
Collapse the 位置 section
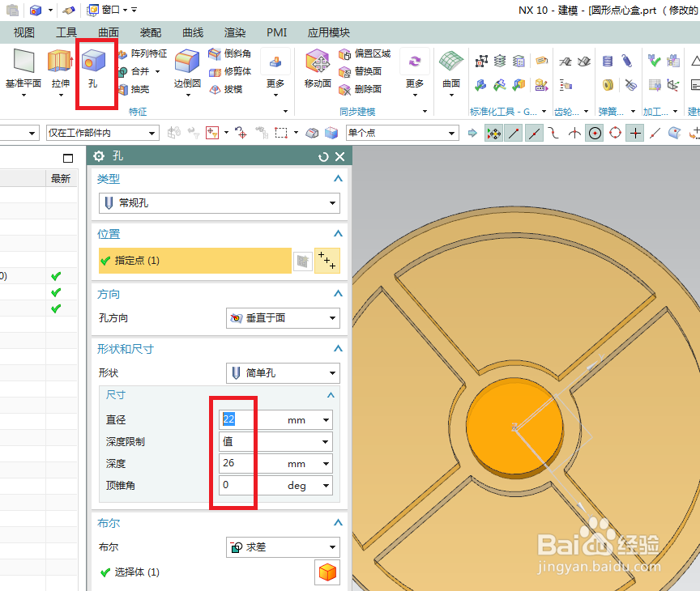338,234
